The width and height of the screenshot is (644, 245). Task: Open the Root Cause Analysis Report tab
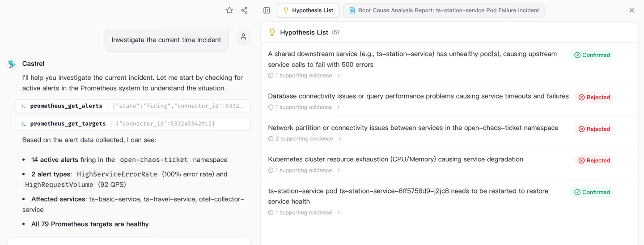[444, 10]
